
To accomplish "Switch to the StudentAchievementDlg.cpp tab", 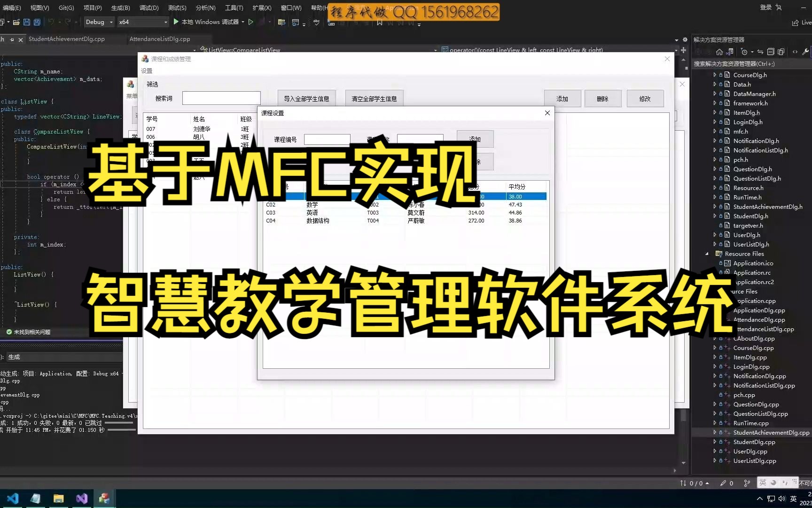I will (67, 39).
